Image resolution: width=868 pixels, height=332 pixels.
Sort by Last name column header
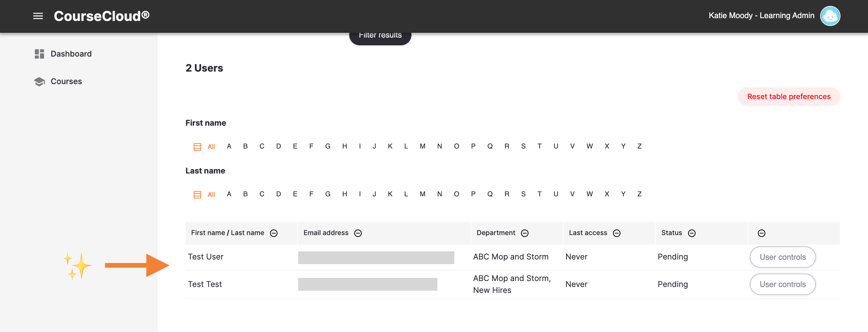click(x=247, y=233)
